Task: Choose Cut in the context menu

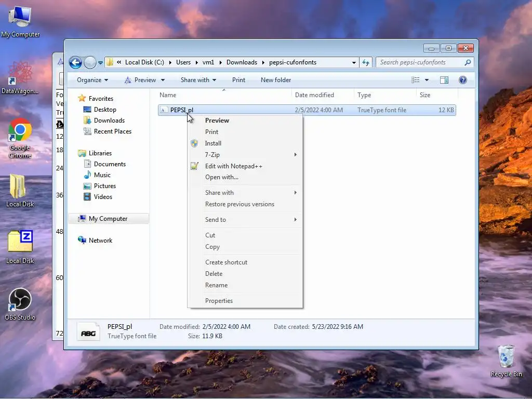Action: 245,235
